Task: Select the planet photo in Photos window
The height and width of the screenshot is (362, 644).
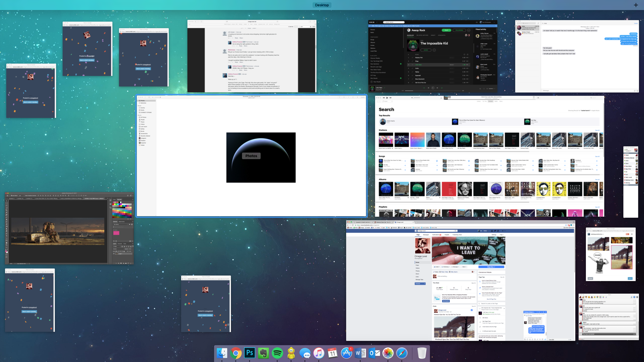Action: click(x=261, y=157)
